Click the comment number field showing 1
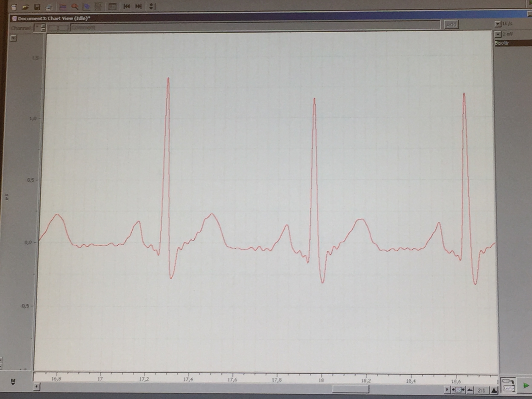The image size is (532, 399). point(59,28)
